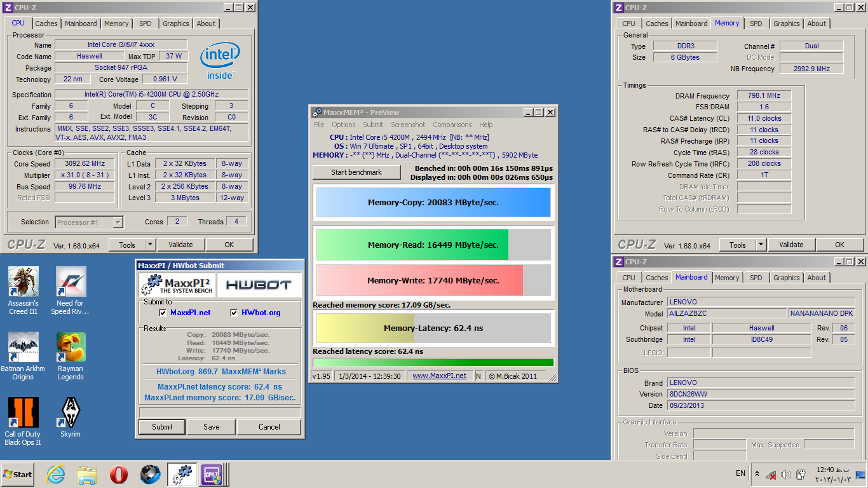Open Tools dropdown arrow in Memory window
This screenshot has width=868, height=488.
click(761, 245)
